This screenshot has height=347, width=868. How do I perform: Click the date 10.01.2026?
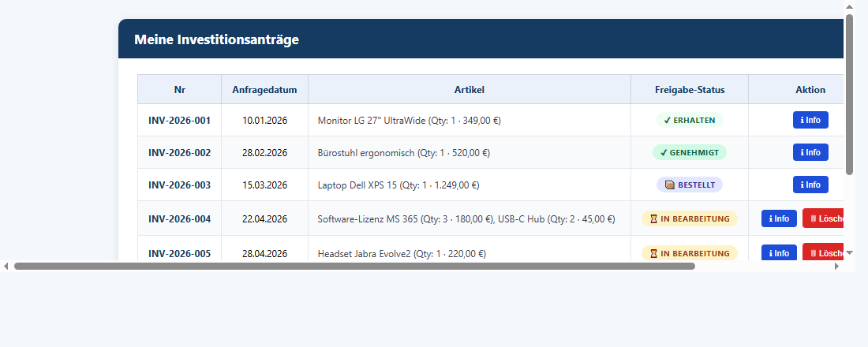coord(264,120)
